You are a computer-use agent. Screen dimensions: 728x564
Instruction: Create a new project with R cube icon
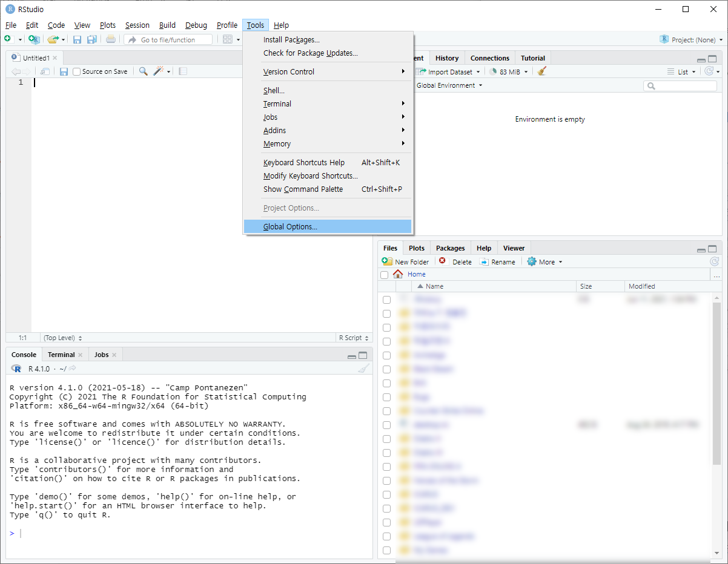pyautogui.click(x=35, y=39)
